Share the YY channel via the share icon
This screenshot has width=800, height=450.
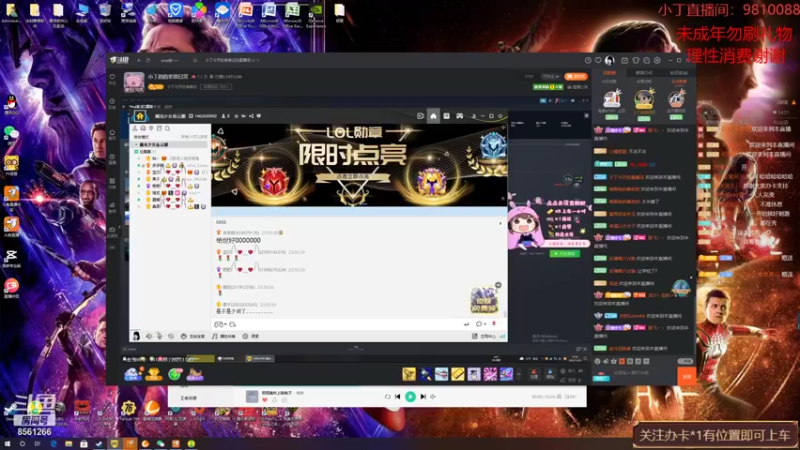251,116
